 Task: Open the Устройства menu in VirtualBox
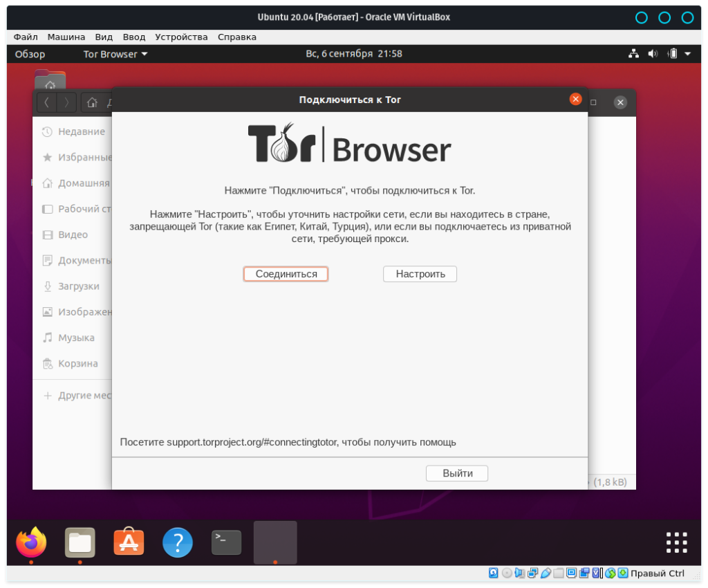click(x=181, y=37)
